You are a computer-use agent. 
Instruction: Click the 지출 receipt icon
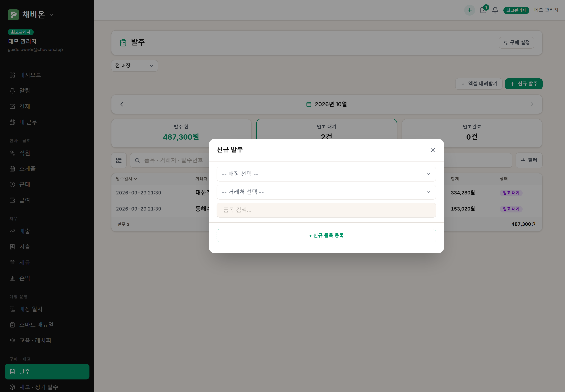12,247
